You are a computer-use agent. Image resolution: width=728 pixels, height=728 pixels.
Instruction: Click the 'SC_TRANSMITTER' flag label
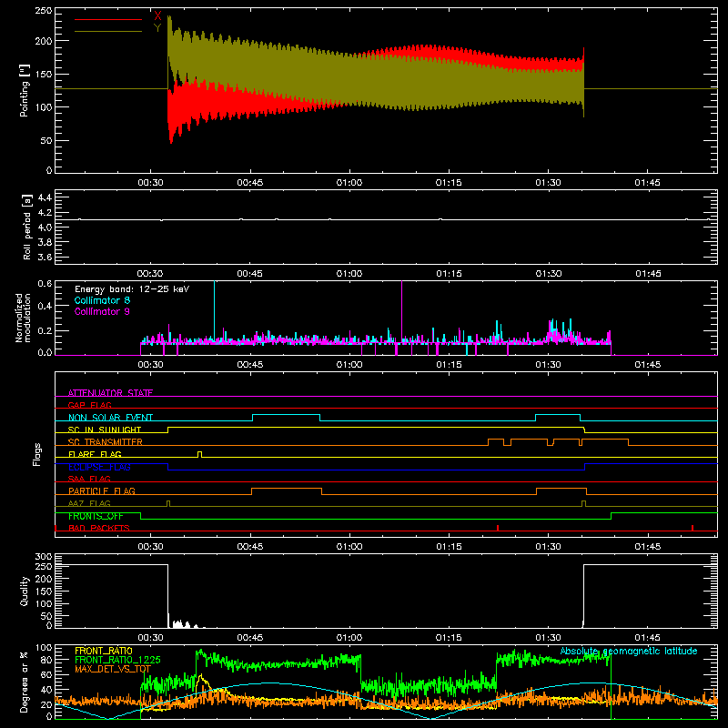click(106, 441)
